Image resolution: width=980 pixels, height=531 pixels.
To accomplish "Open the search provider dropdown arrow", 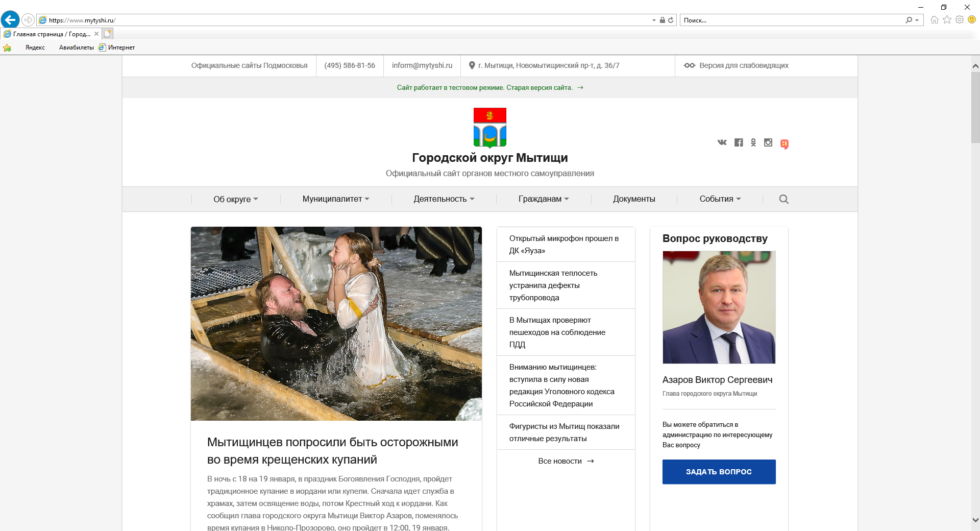I will coord(917,20).
